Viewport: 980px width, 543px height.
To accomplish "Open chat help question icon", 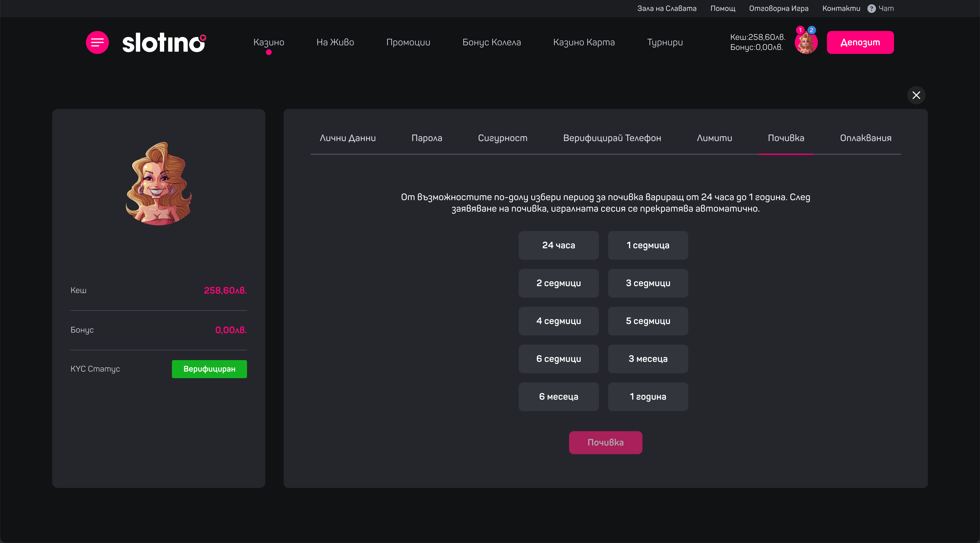I will coord(871,9).
